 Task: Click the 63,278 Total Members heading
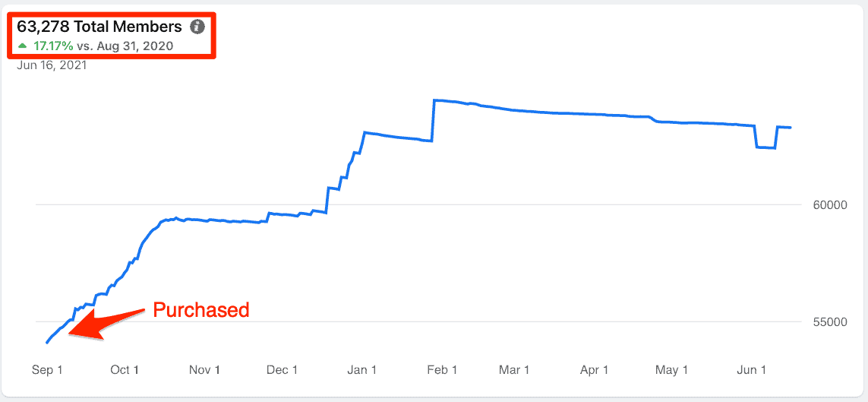click(x=99, y=26)
